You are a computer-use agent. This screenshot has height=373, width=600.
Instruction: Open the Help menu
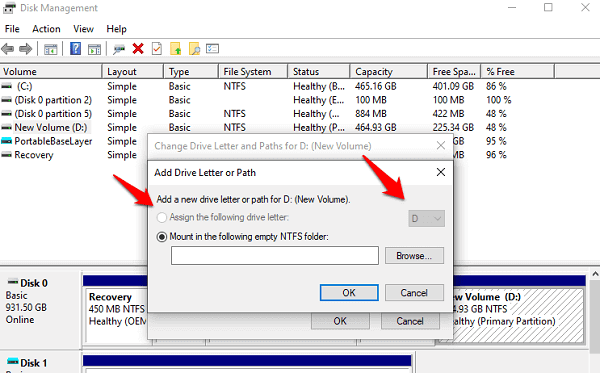(x=116, y=29)
